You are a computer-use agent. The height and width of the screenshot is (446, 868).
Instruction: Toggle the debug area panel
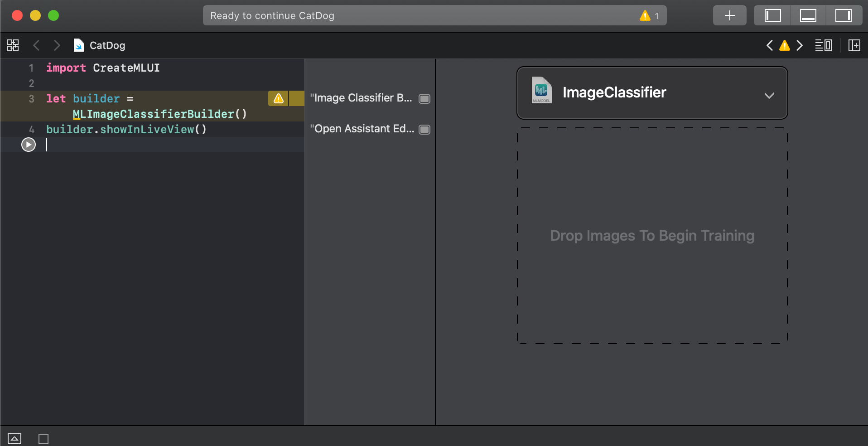(x=808, y=15)
